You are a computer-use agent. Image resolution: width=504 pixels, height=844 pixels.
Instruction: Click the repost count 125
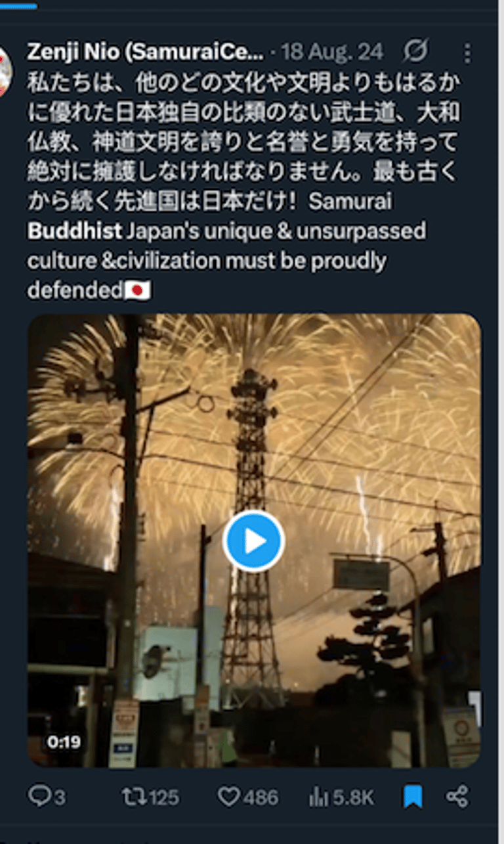163,798
